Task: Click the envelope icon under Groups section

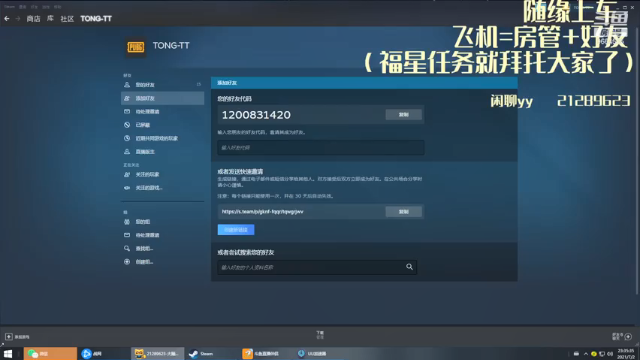Action: (127, 235)
